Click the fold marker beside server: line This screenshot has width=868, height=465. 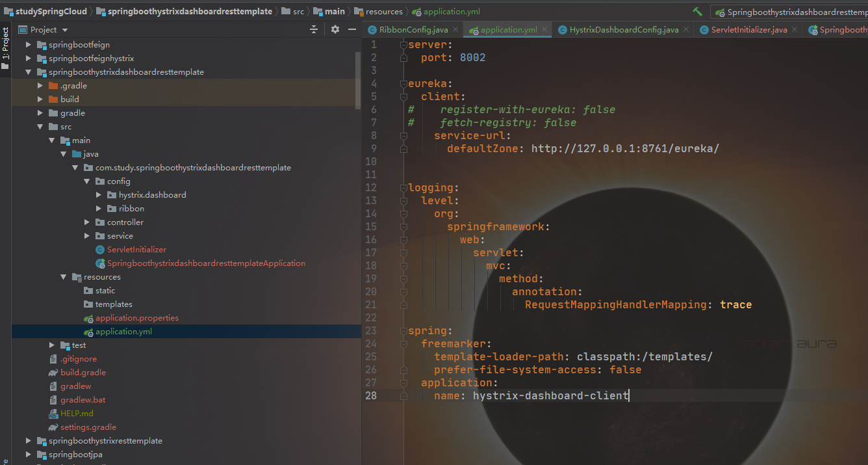tap(403, 45)
